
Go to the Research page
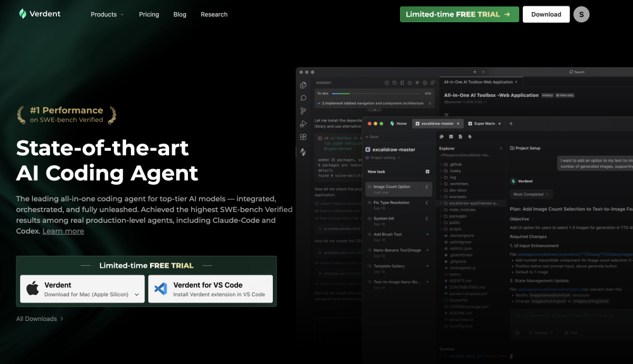(x=214, y=15)
